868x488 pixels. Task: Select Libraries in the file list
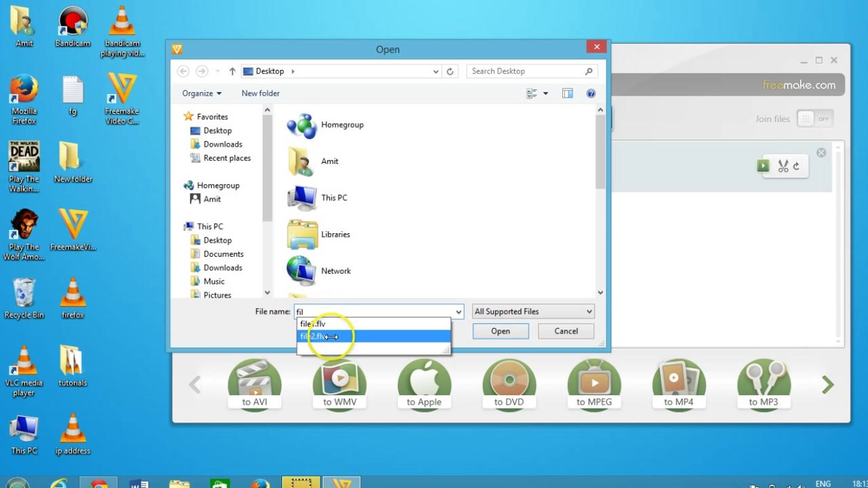[319, 235]
